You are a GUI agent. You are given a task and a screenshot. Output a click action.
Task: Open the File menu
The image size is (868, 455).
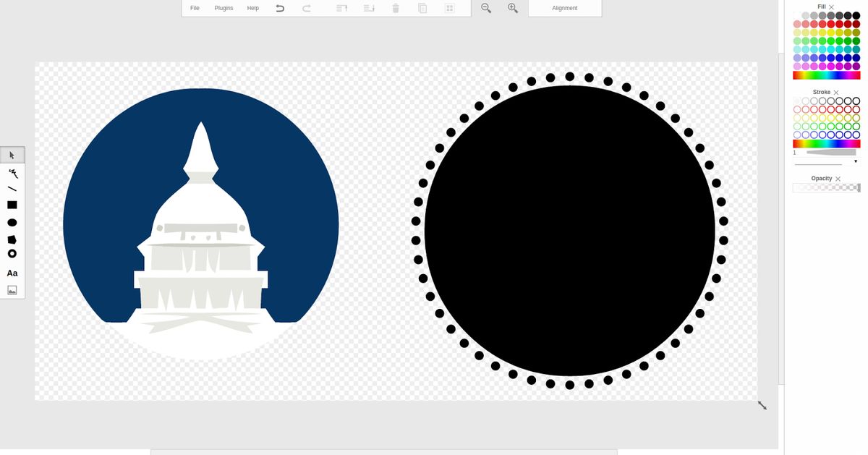(195, 8)
